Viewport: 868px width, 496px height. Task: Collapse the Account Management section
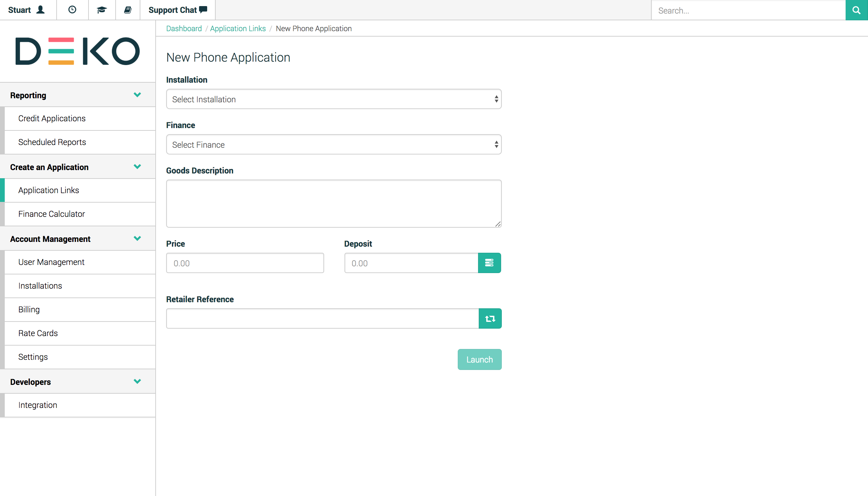tap(137, 239)
